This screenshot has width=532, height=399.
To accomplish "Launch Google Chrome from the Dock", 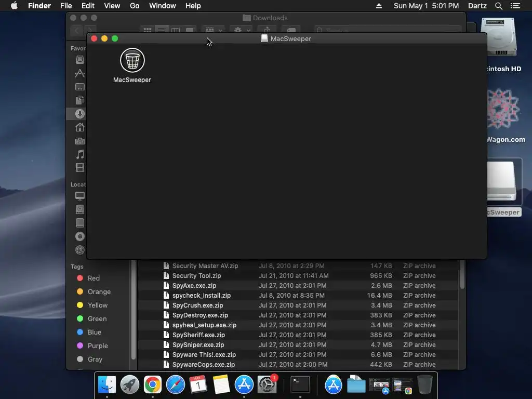I will coord(153,385).
